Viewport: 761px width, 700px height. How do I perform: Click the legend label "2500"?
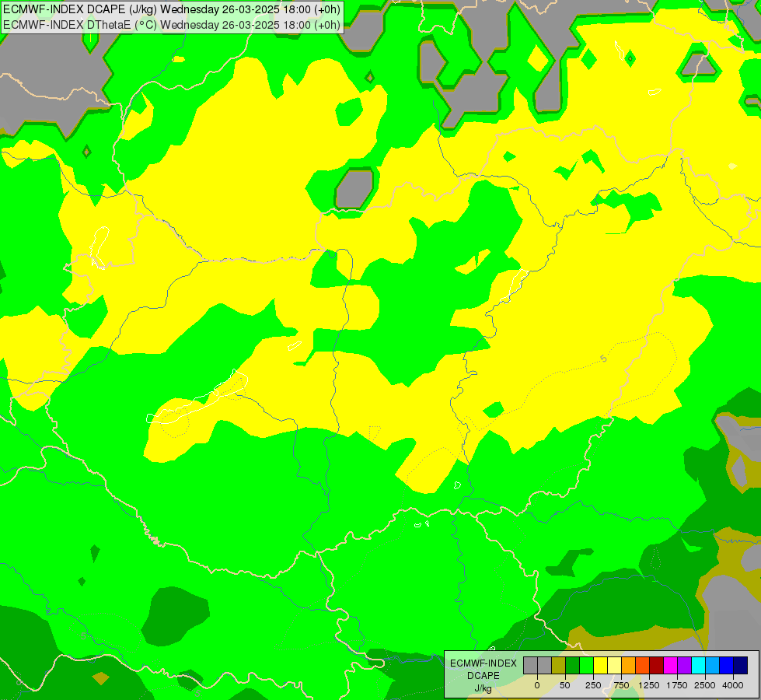705,685
